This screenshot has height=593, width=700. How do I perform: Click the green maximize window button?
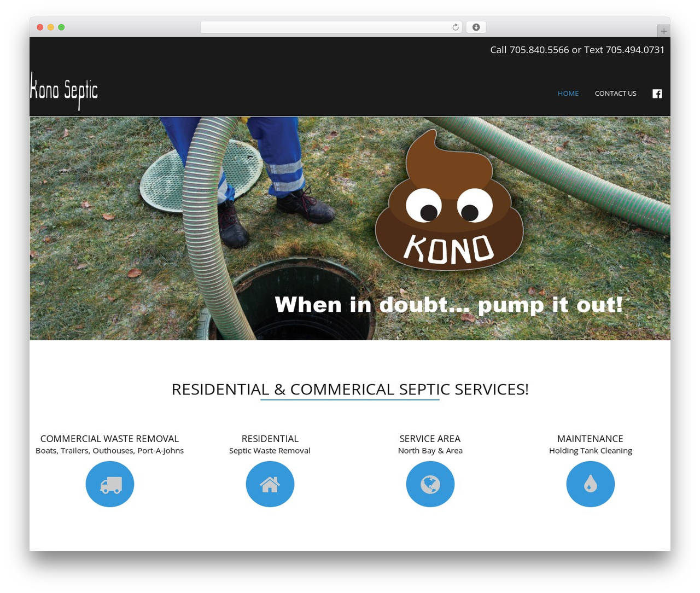pos(61,27)
